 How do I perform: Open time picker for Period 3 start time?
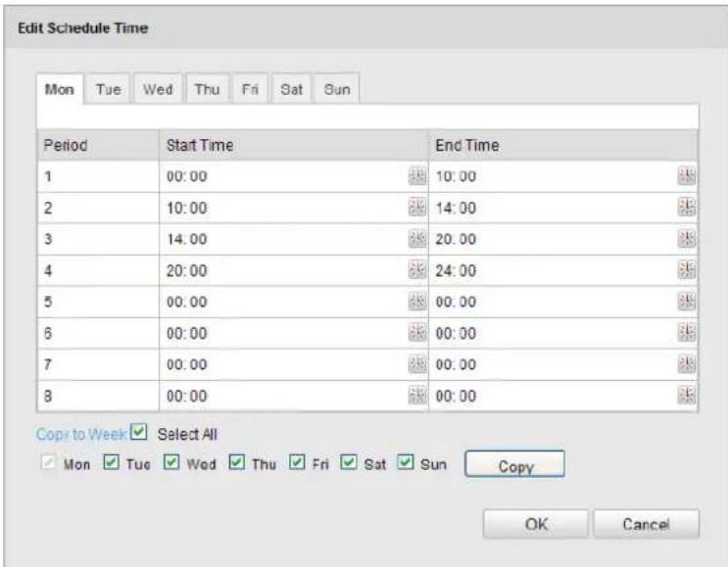(417, 239)
